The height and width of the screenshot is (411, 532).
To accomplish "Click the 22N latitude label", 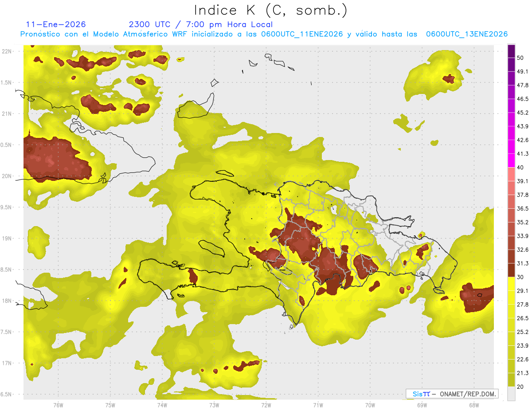I will pyautogui.click(x=7, y=51).
